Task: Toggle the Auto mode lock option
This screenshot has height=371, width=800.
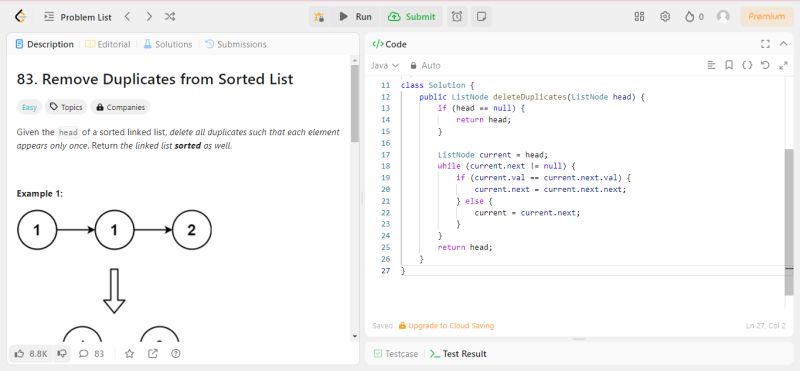Action: coord(425,66)
